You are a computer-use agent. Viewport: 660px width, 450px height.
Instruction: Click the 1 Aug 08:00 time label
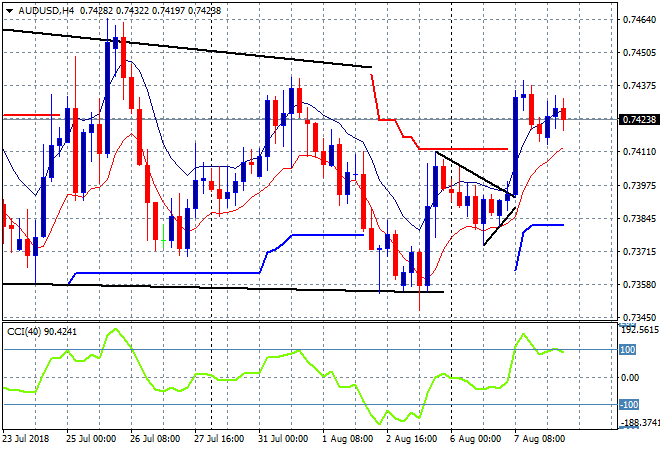pos(347,439)
